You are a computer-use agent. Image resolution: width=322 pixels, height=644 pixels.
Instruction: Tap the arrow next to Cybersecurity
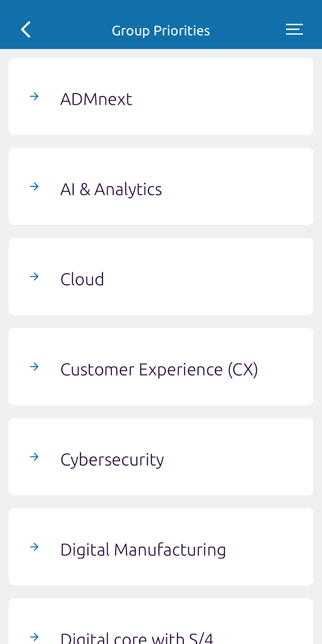34,457
